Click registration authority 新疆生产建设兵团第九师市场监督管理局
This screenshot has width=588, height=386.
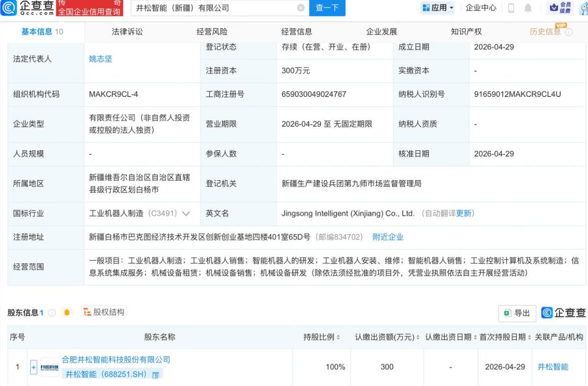pyautogui.click(x=351, y=184)
